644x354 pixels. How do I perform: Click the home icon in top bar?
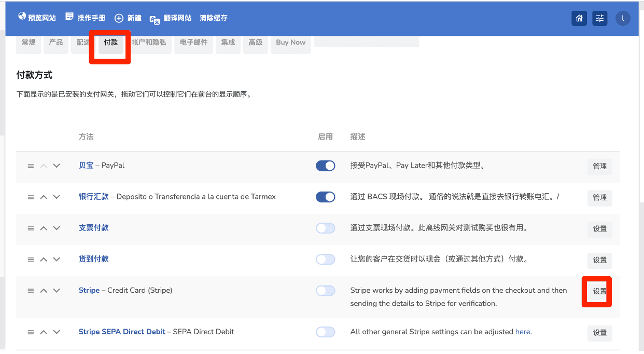coord(579,19)
